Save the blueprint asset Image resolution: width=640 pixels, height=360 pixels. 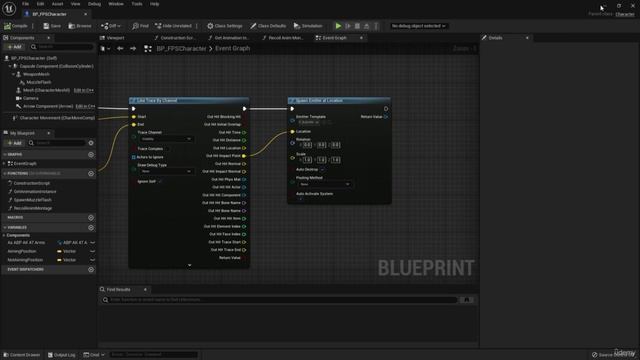pyautogui.click(x=52, y=26)
